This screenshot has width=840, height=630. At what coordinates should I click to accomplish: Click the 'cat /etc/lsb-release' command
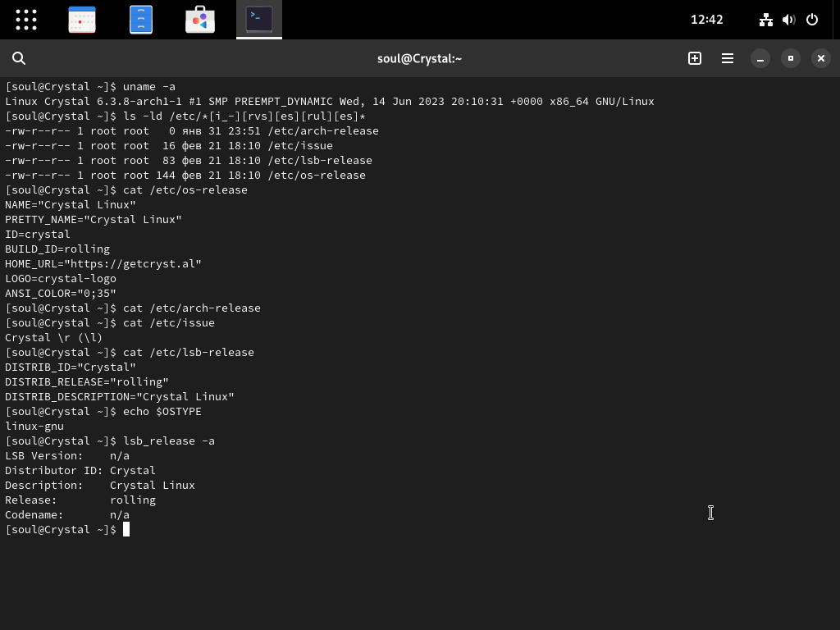[130, 353]
